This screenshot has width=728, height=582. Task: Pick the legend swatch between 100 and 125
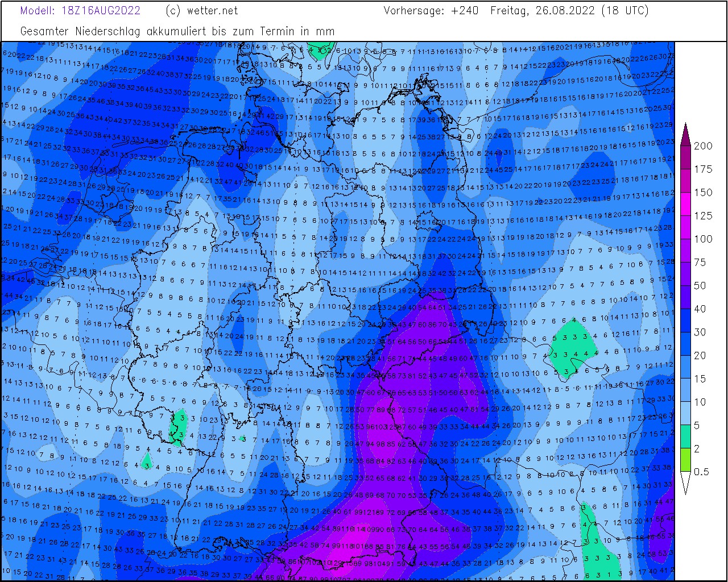pyautogui.click(x=685, y=227)
